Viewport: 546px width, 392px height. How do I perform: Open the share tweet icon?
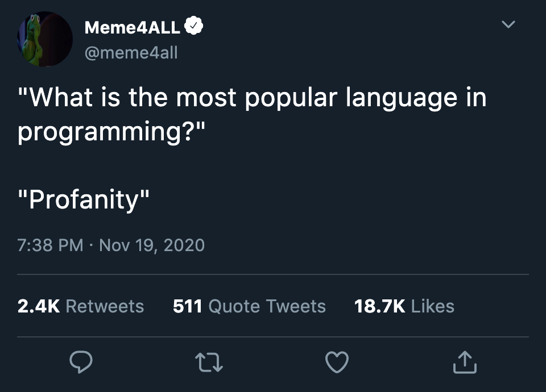(465, 362)
